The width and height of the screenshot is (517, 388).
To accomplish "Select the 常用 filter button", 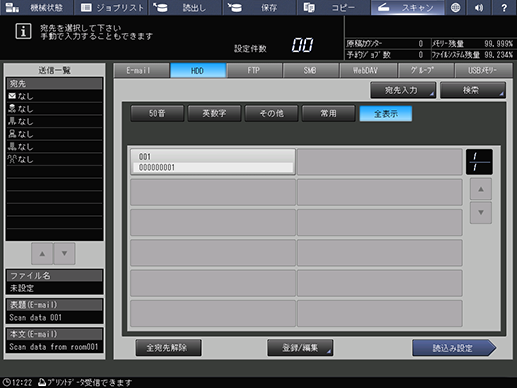I will (328, 113).
